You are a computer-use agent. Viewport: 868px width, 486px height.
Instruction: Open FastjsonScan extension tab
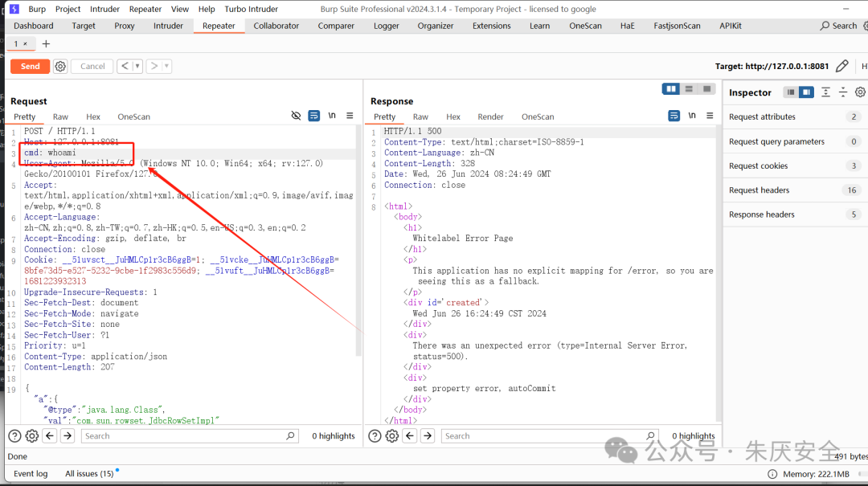pos(677,26)
